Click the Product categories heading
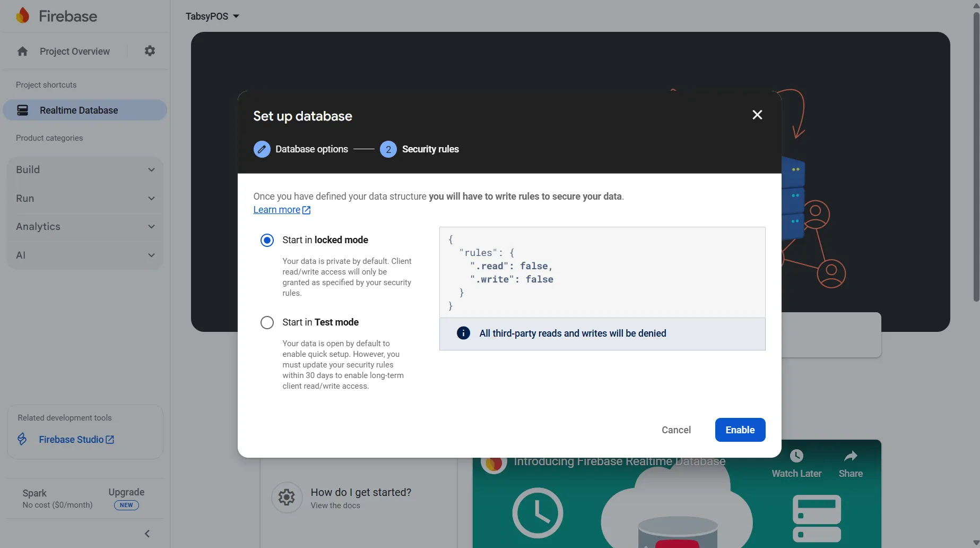 49,138
